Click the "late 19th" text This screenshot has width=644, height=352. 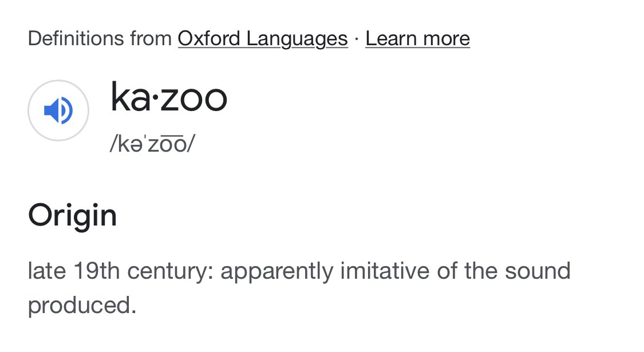pos(74,271)
